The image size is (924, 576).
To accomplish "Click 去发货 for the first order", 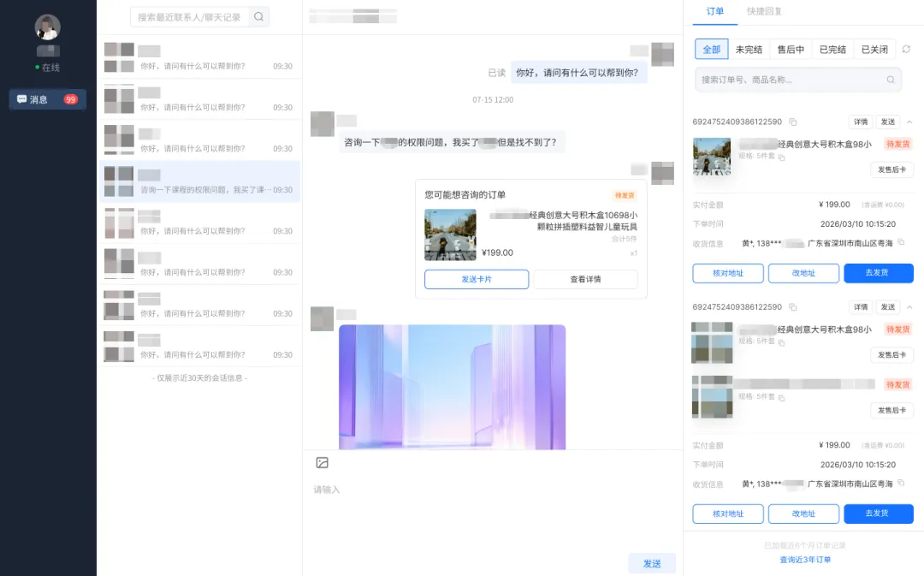I will (x=878, y=273).
